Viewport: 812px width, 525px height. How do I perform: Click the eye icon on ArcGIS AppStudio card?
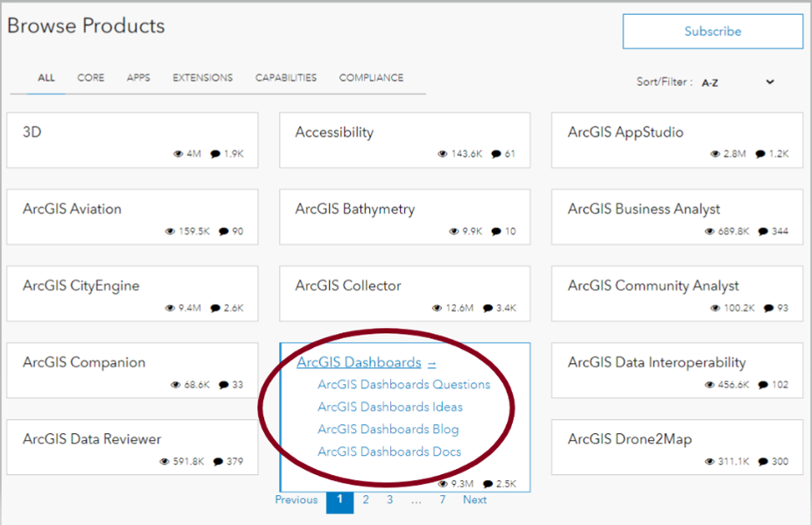pyautogui.click(x=716, y=153)
